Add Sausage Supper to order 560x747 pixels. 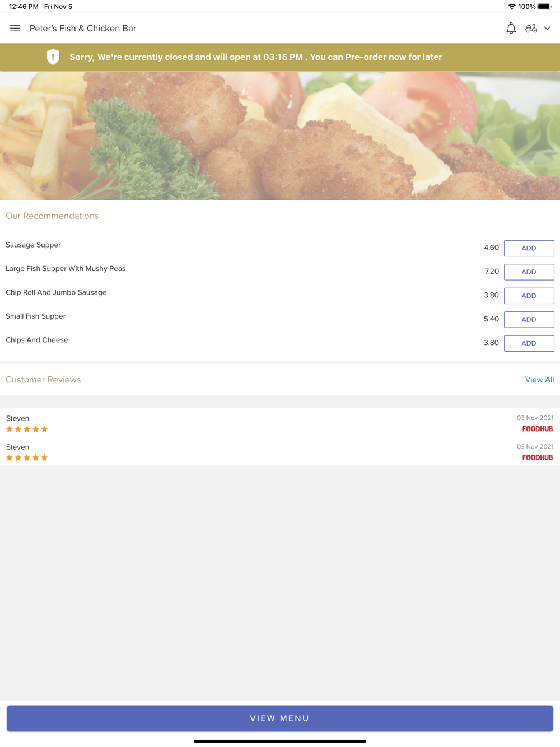529,248
